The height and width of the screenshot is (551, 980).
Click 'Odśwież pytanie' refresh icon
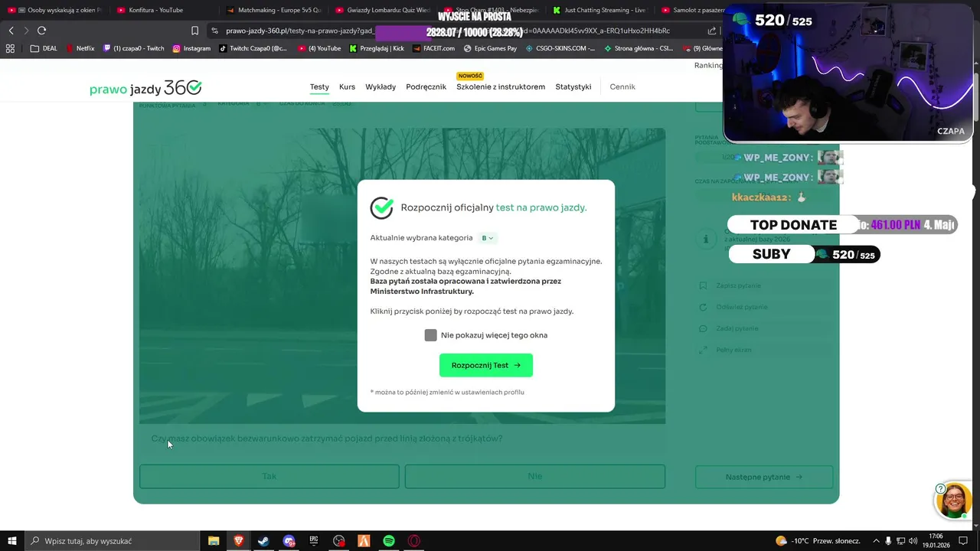[x=703, y=307]
